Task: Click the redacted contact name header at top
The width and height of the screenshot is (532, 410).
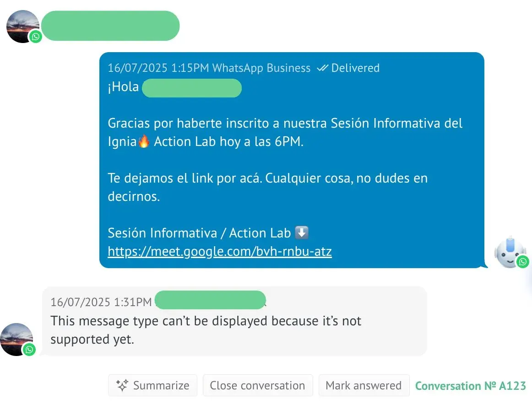Action: [x=110, y=26]
